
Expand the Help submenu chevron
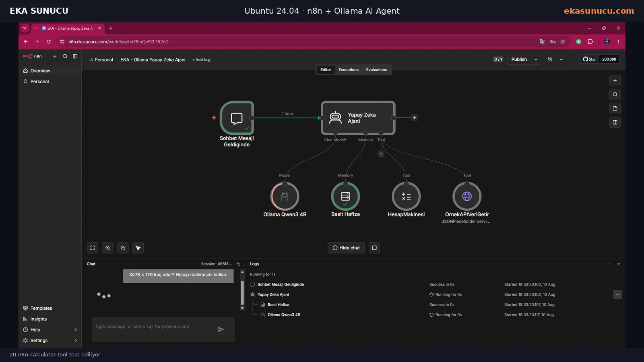pyautogui.click(x=76, y=330)
